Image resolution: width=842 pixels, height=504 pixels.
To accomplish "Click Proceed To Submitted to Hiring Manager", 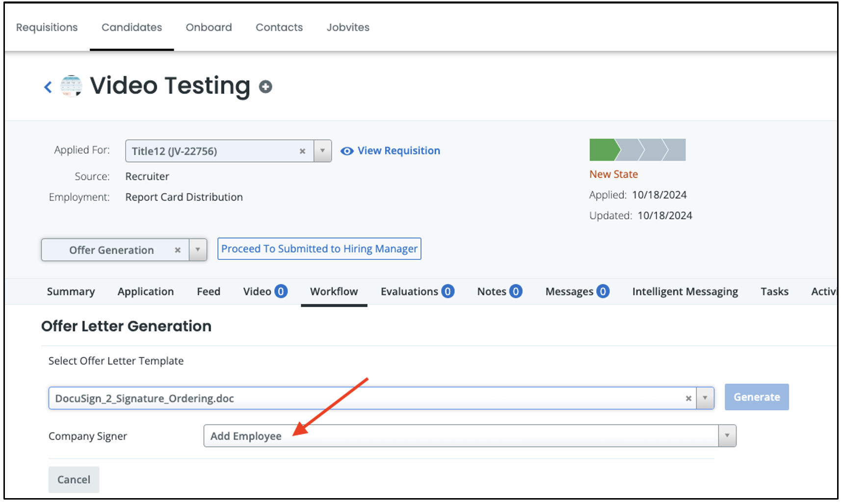I will tap(319, 249).
